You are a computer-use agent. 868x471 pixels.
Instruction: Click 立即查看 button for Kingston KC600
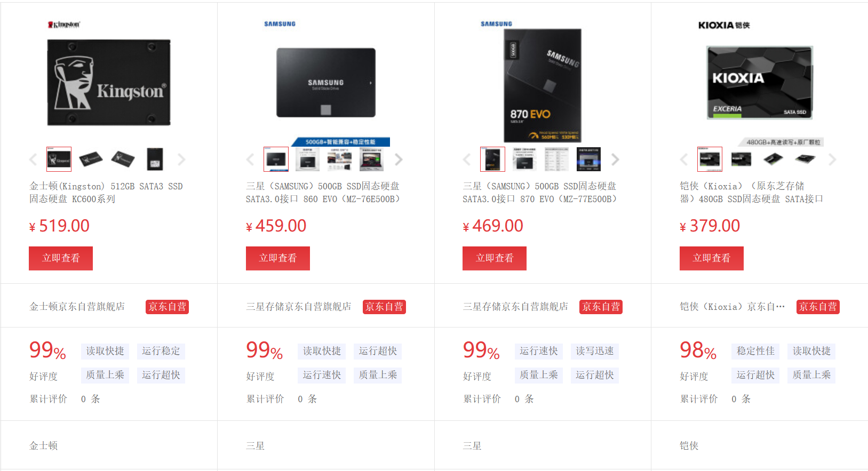point(61,258)
